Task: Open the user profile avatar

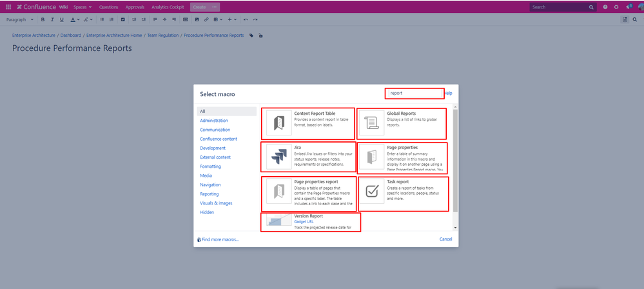Action: tap(640, 6)
